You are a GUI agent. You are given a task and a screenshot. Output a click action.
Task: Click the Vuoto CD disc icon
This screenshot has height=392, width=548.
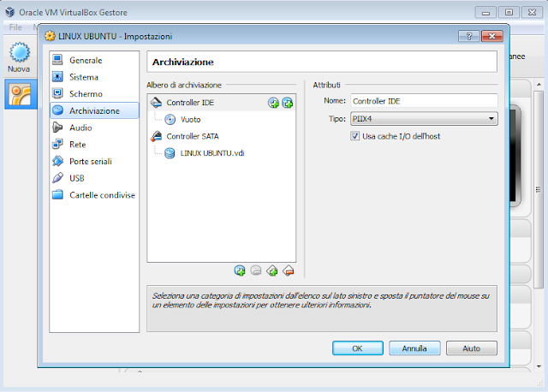[x=170, y=120]
